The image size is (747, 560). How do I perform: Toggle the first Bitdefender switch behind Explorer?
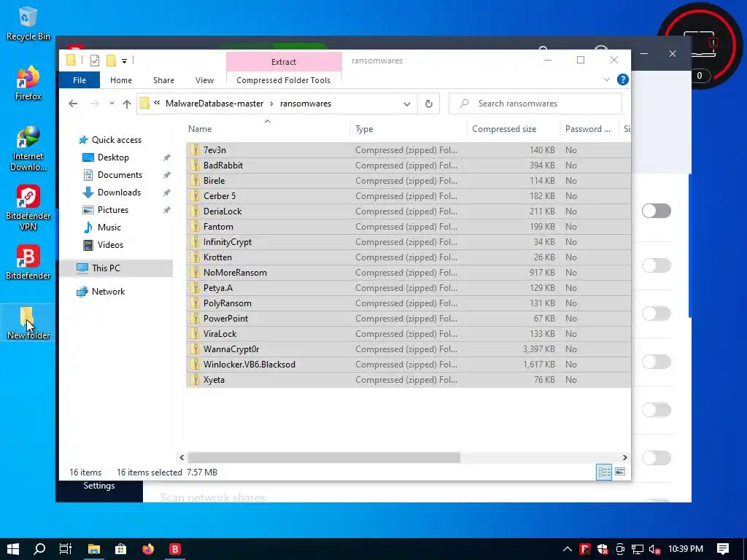point(656,211)
